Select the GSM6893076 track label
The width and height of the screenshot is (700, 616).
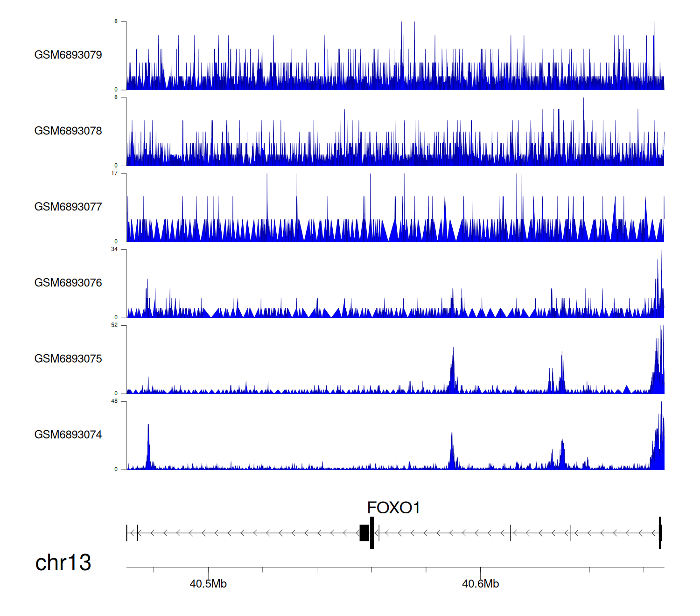tap(68, 283)
